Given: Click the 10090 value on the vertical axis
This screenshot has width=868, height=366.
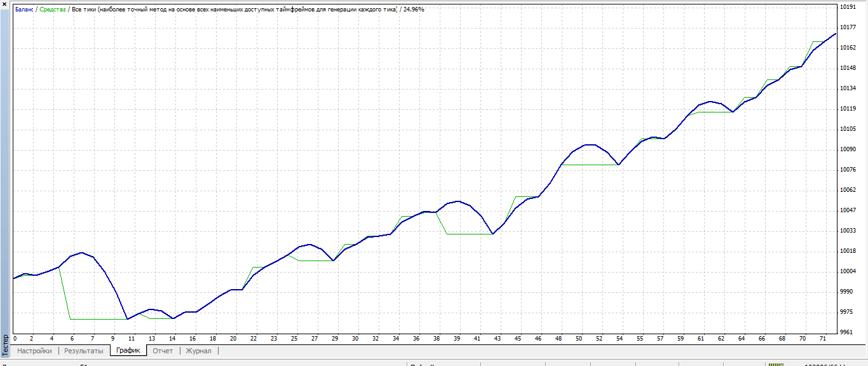Looking at the screenshot, I should click(x=848, y=149).
